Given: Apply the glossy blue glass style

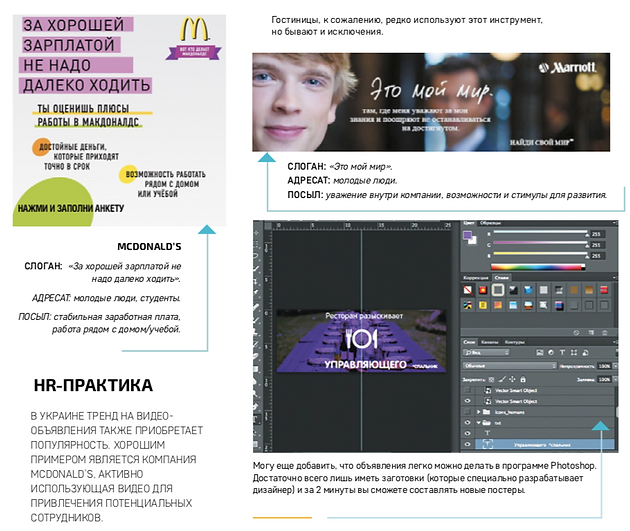Looking at the screenshot, I should [528, 290].
